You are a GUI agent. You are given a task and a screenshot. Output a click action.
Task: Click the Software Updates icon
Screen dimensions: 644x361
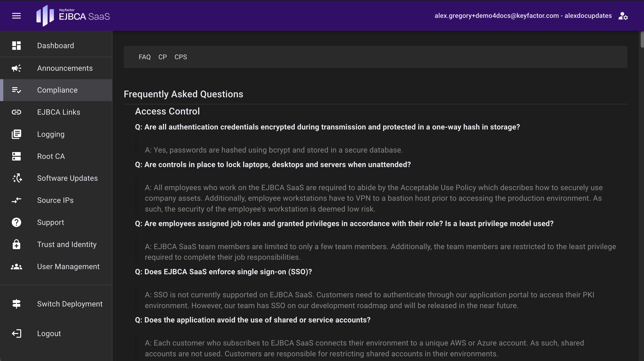(x=17, y=178)
